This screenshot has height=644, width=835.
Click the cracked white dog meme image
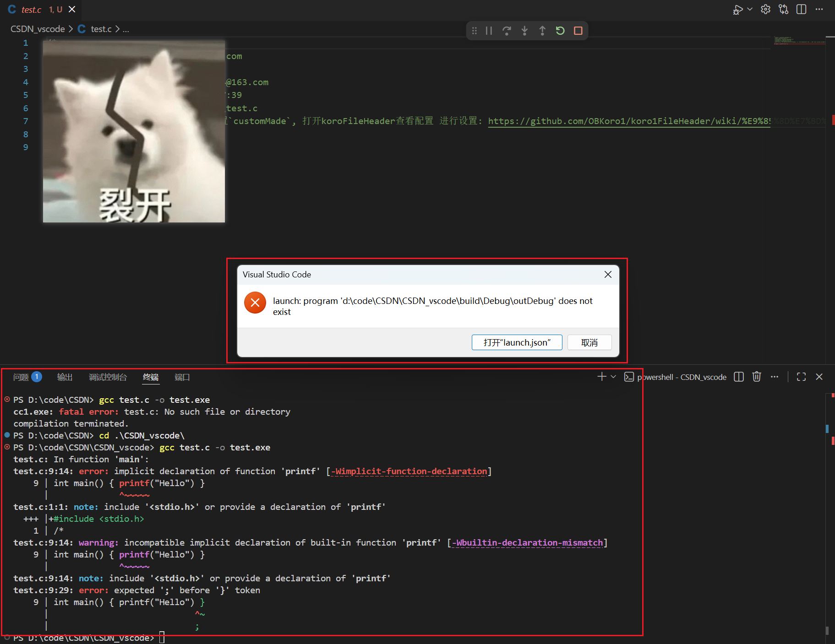pyautogui.click(x=134, y=131)
